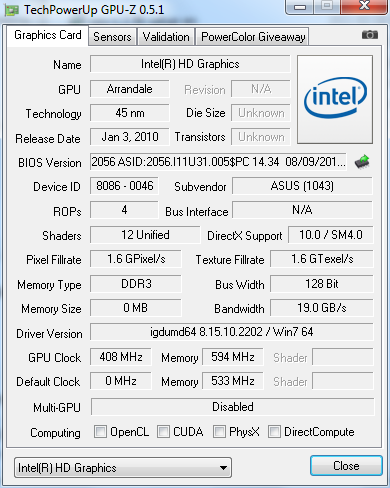
Task: Click the empty Default Clock Shader field
Action: (x=343, y=381)
